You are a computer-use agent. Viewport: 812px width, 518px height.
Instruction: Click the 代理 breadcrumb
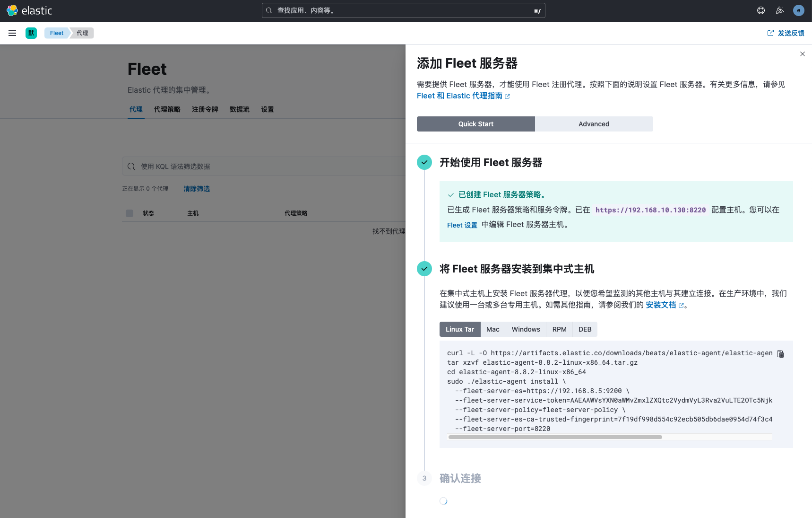tap(83, 33)
